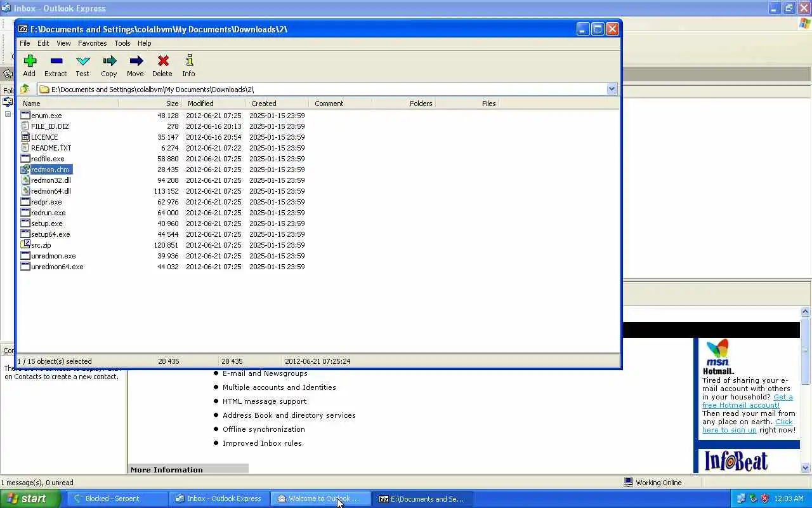Click the Extract toolbar icon

[56, 61]
